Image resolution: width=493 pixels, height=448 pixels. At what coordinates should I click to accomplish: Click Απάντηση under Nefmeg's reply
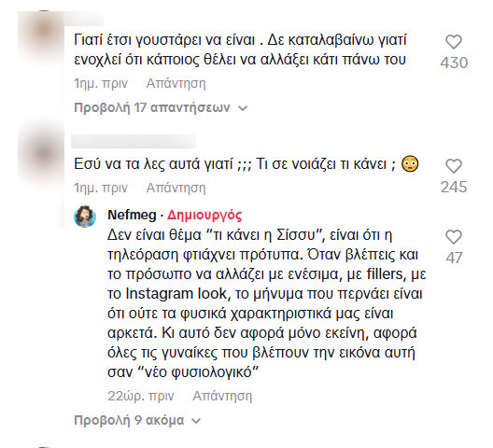point(222,396)
